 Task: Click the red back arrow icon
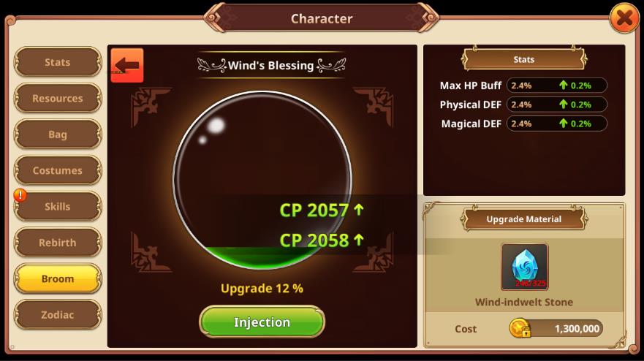[127, 65]
